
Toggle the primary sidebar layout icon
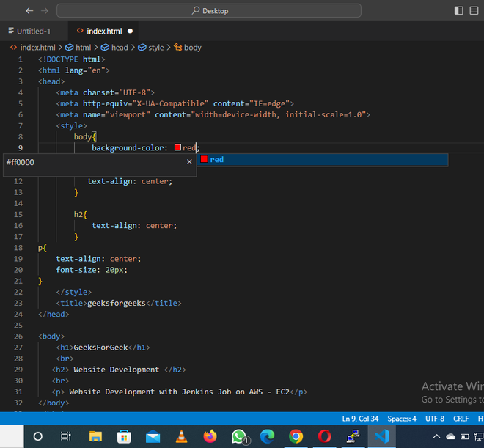click(x=459, y=11)
